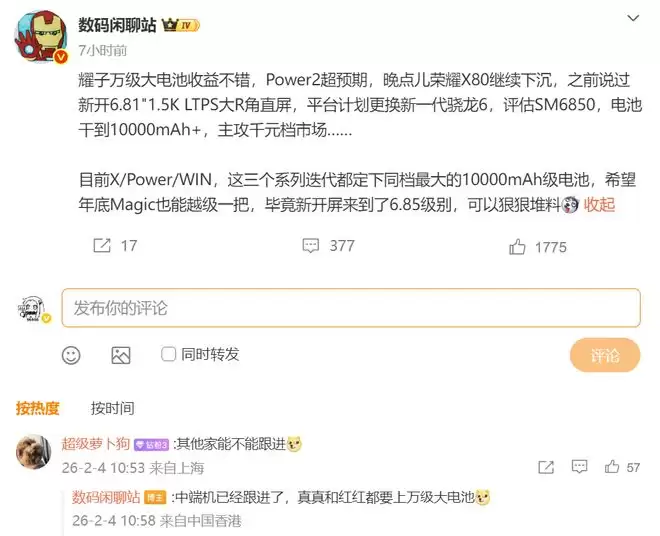Open the 数码闲聊站 profile name at top
The height and width of the screenshot is (536, 660).
coord(117,25)
